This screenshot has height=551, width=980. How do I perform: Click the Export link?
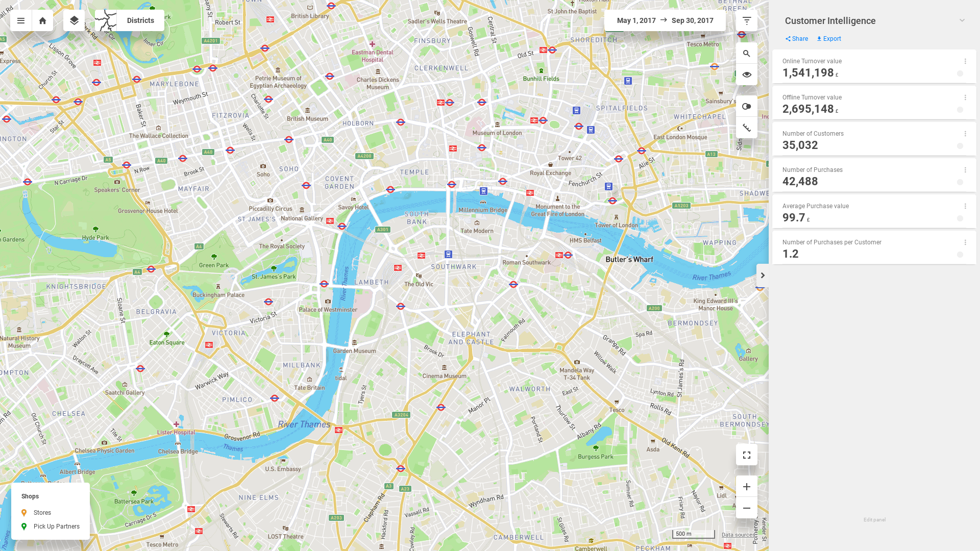point(829,39)
